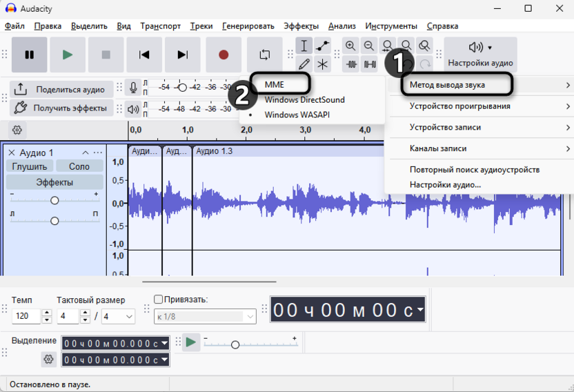The height and width of the screenshot is (392, 574).
Task: Open the Аудио 1 track menu dots
Action: 98,153
